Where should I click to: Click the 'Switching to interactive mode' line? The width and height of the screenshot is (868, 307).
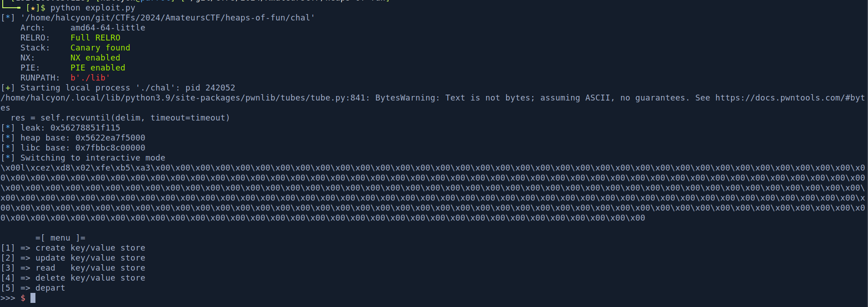coord(93,158)
